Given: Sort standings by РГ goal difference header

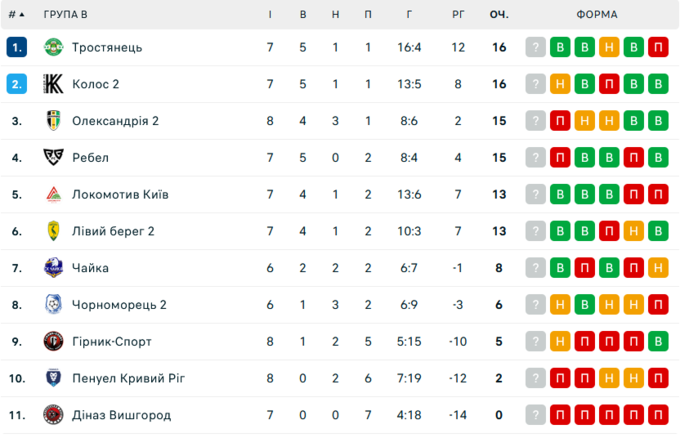Looking at the screenshot, I should [458, 14].
